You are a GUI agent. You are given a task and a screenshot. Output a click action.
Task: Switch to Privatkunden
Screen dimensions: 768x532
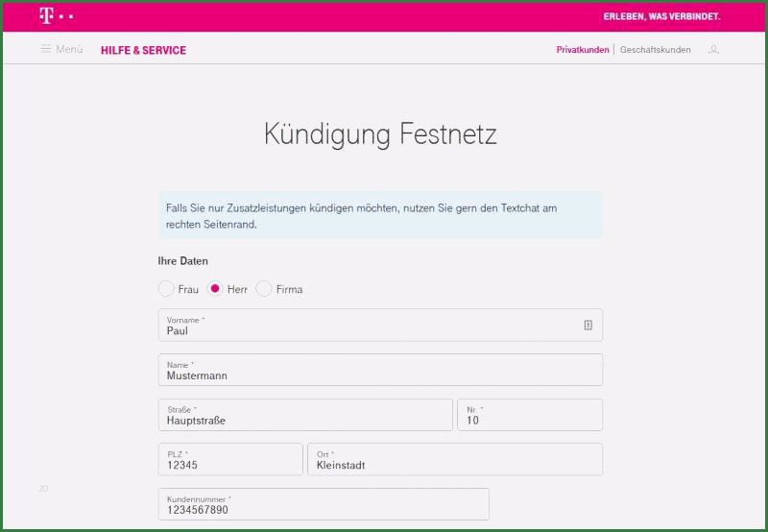[583, 50]
